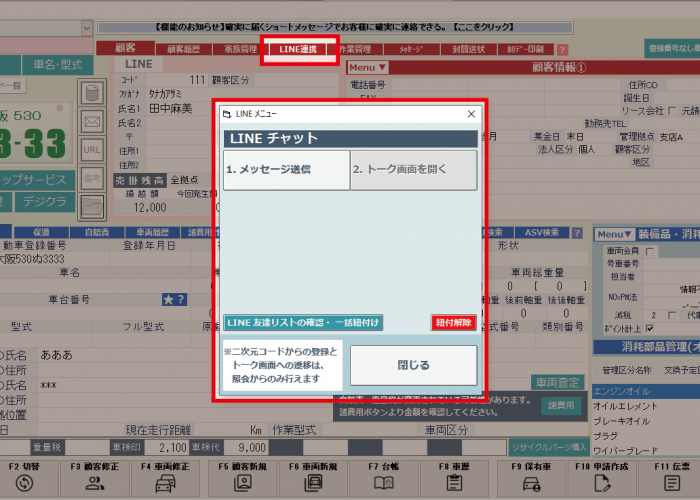Expand the top-left combo box arrow
700x500 pixels.
[x=86, y=29]
